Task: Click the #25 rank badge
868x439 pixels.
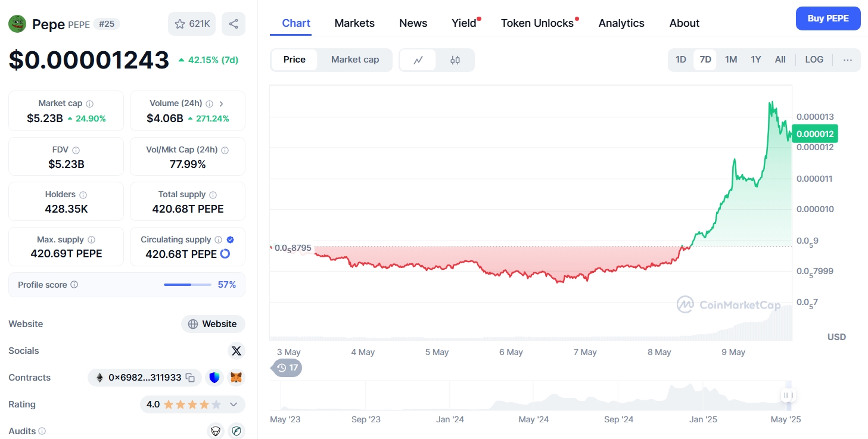Action: [107, 24]
